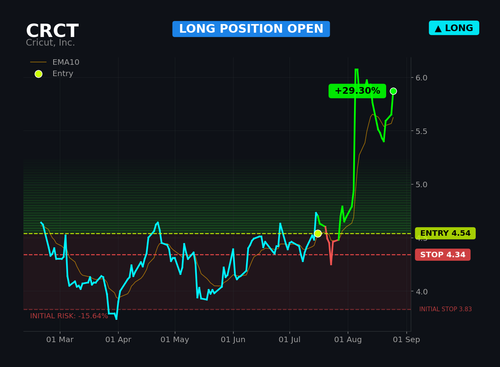The width and height of the screenshot is (500, 367).
Task: Click the 01 Jun date label
Action: pos(233,339)
